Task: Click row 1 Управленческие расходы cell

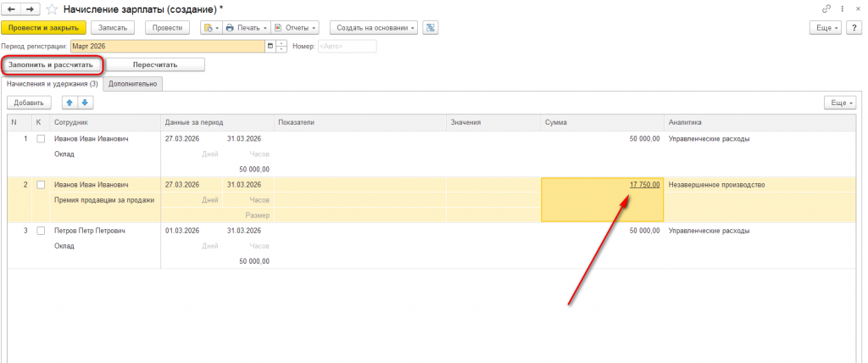Action: click(709, 139)
